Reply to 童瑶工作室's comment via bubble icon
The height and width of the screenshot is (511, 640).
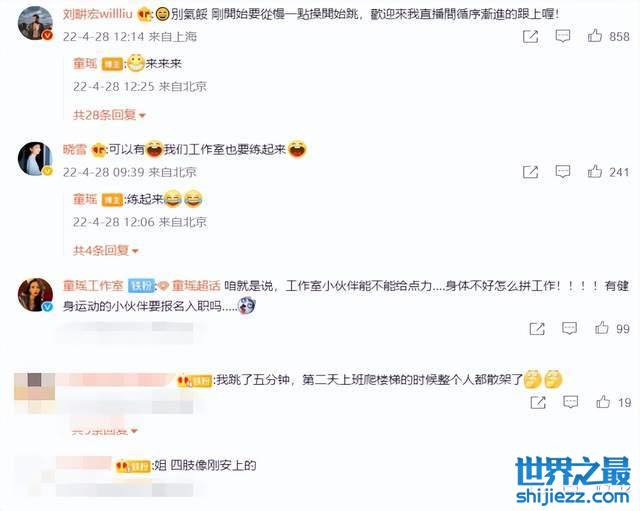coord(569,328)
